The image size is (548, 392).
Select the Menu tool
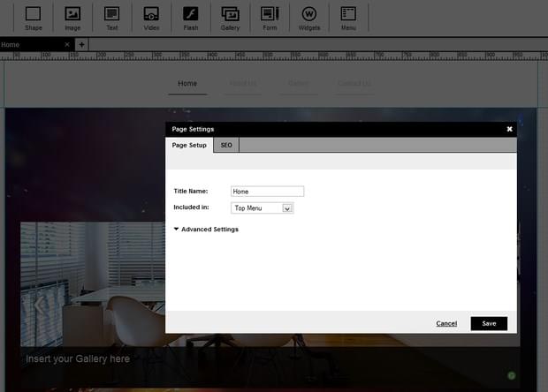click(x=348, y=19)
